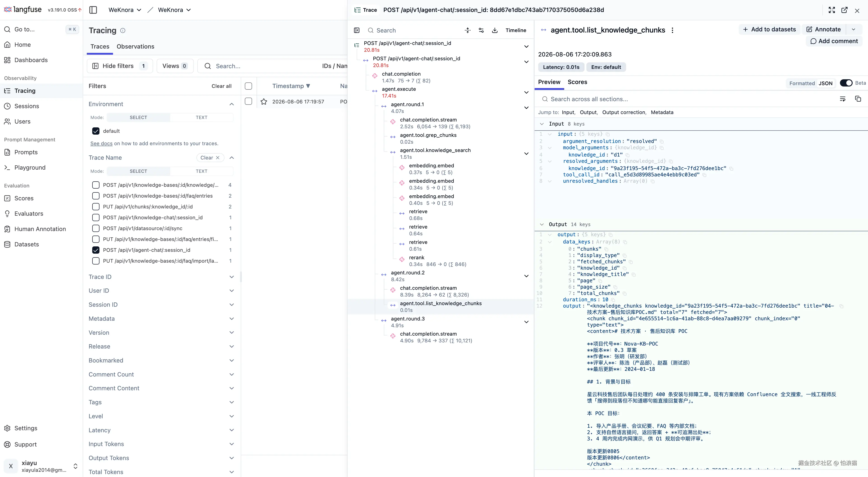The image size is (868, 477).
Task: Switch to the Traces tab
Action: pyautogui.click(x=100, y=47)
